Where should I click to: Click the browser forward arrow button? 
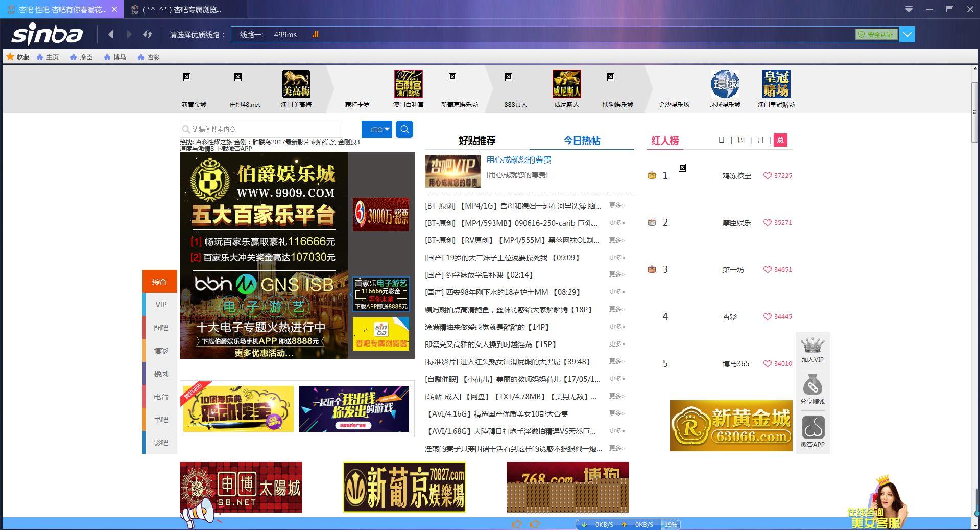129,34
